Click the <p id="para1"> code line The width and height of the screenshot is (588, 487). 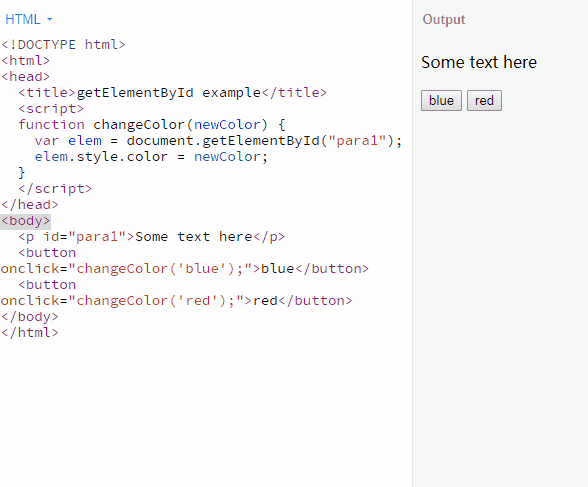pos(152,237)
